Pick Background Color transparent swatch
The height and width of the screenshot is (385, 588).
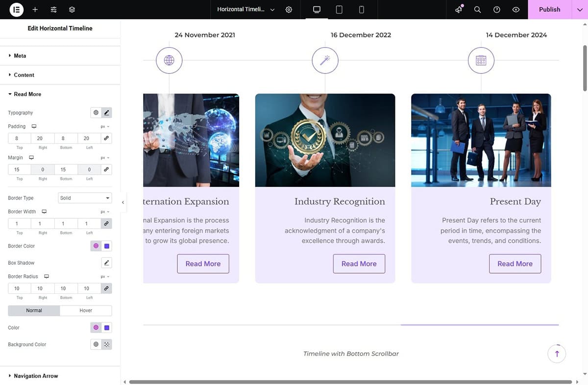coord(106,344)
